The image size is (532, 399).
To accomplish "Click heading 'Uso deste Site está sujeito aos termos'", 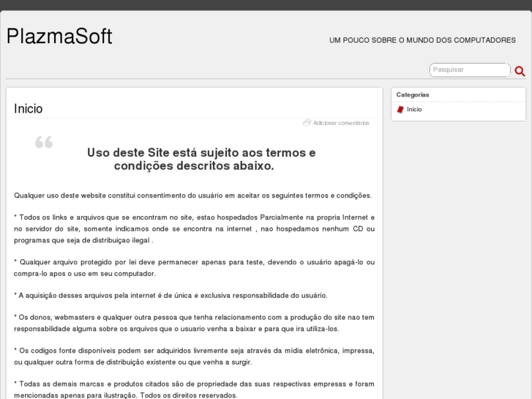I will point(201,160).
